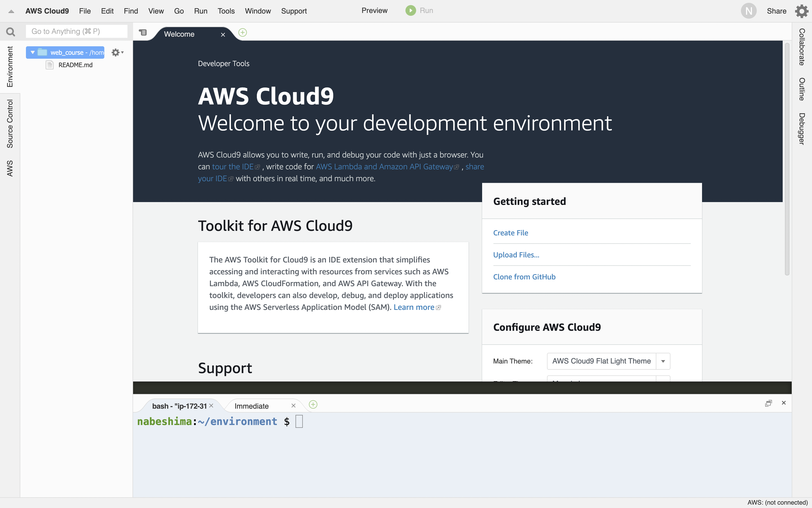Viewport: 812px width, 508px height.
Task: Click the Upload Files... link
Action: [516, 255]
